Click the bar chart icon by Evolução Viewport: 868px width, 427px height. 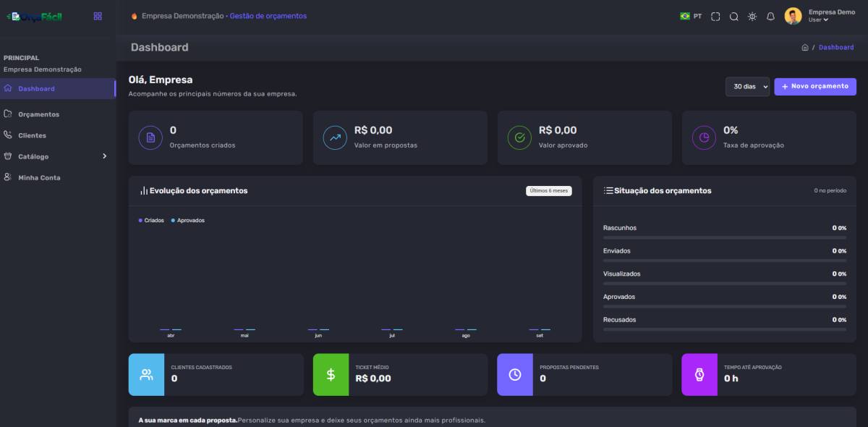click(x=143, y=191)
